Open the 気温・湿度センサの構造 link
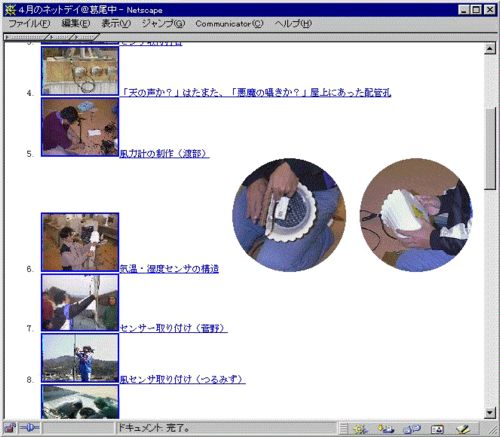500x437 pixels. pyautogui.click(x=169, y=269)
